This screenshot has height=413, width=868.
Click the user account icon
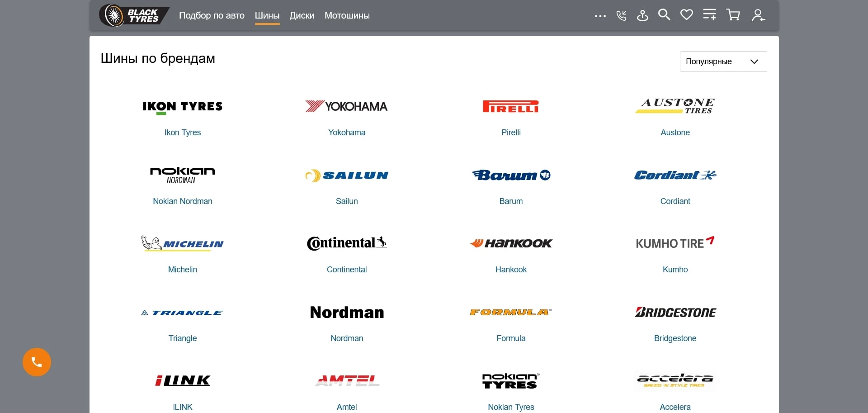tap(758, 16)
